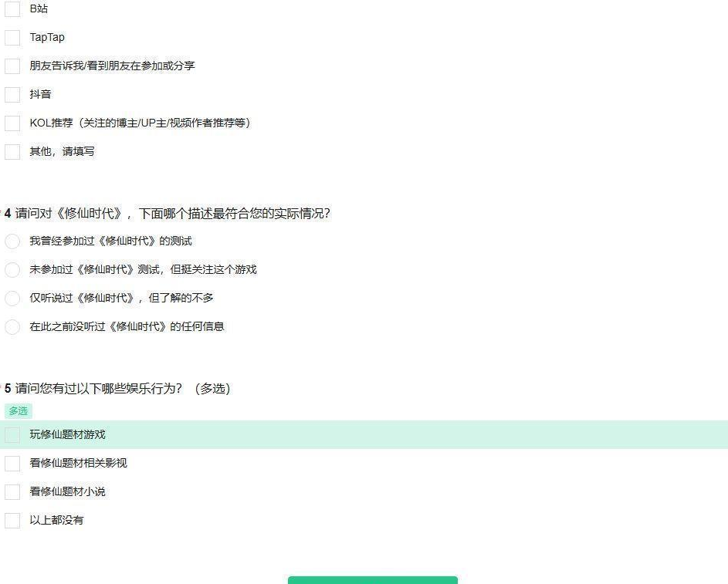
Task: Click the 玩修仙题材游戏 label text
Action: (x=68, y=434)
